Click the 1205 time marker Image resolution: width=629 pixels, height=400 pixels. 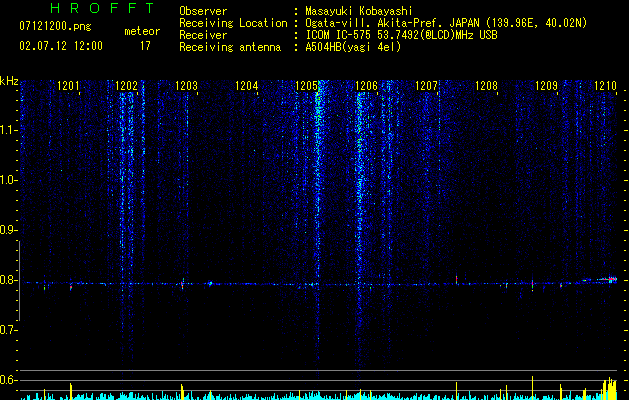click(x=306, y=86)
